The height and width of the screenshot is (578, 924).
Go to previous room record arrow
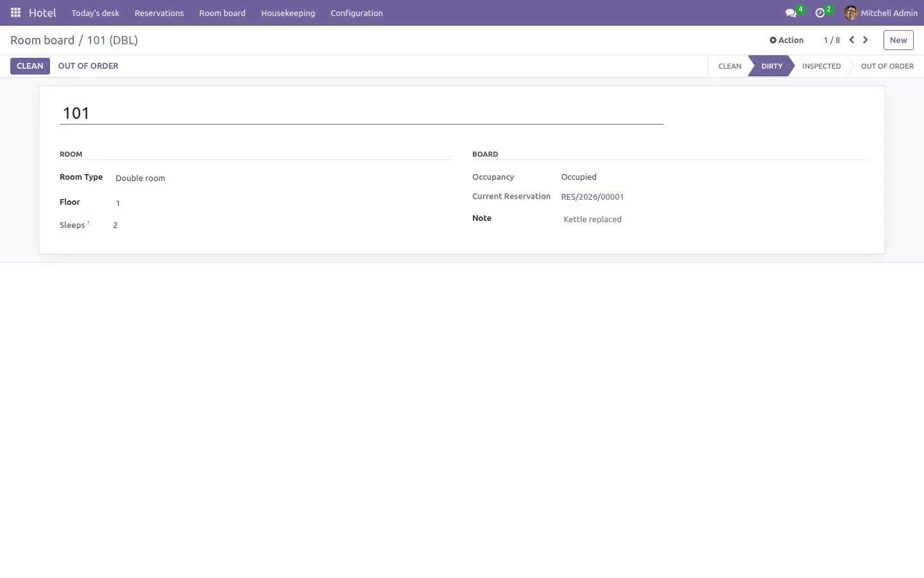click(851, 40)
